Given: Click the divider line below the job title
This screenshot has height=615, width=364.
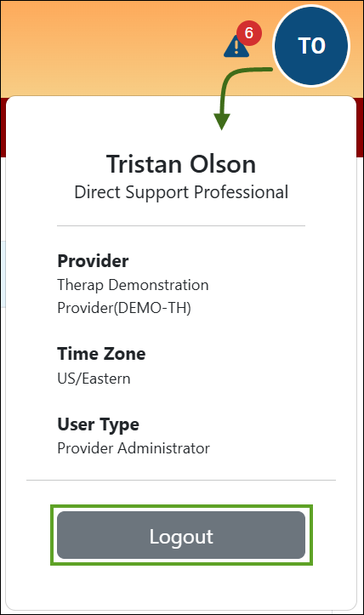Looking at the screenshot, I should coord(181,226).
